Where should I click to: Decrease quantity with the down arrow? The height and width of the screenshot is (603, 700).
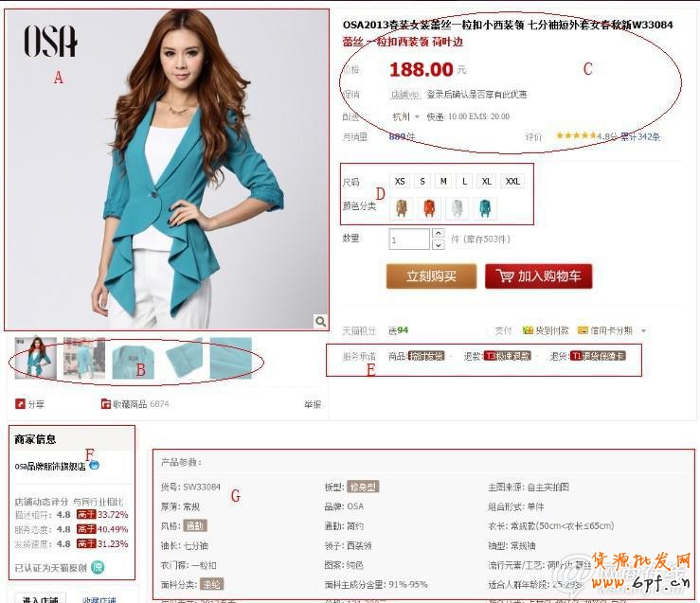point(439,244)
